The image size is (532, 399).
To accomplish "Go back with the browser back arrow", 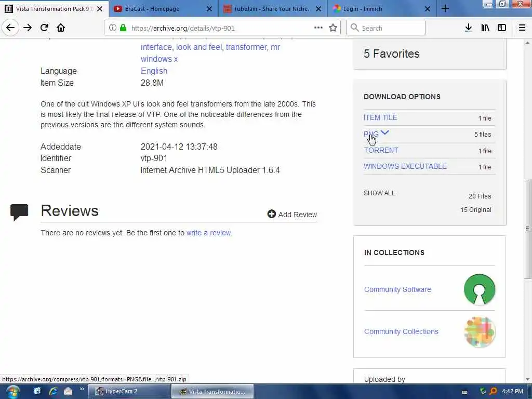I will [10, 28].
